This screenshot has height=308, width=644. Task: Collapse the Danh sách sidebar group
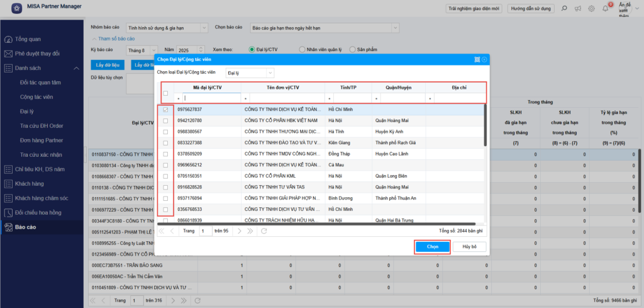point(75,68)
